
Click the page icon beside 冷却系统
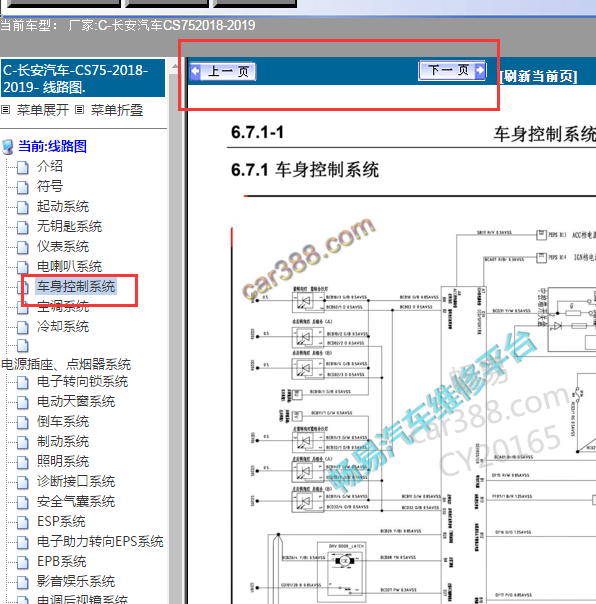[23, 328]
